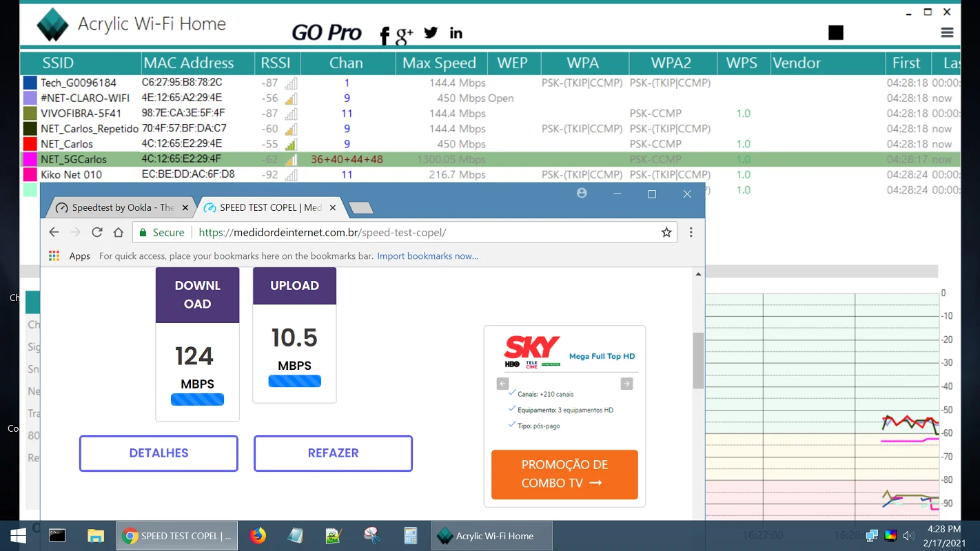Open Acrylic's Twitter bird icon
Viewport: 980px width, 551px height.
tap(431, 32)
